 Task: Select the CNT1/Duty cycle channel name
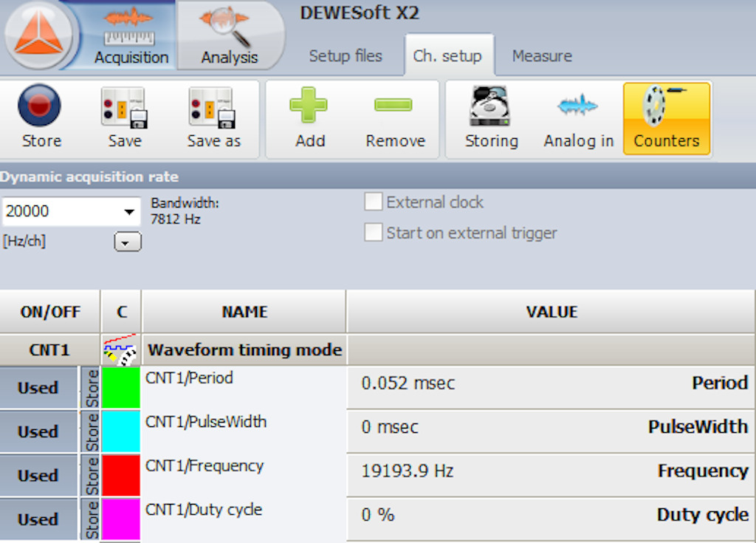pyautogui.click(x=204, y=509)
